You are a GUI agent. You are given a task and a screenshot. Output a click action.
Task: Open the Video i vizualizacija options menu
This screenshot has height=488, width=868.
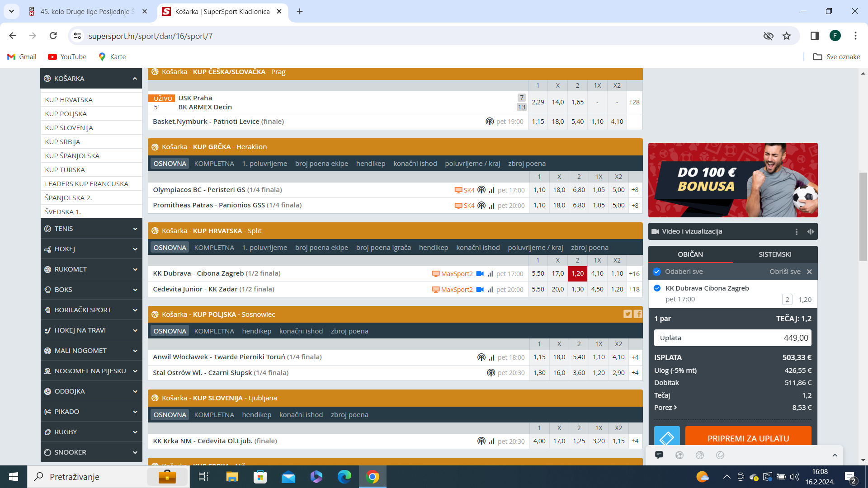797,231
